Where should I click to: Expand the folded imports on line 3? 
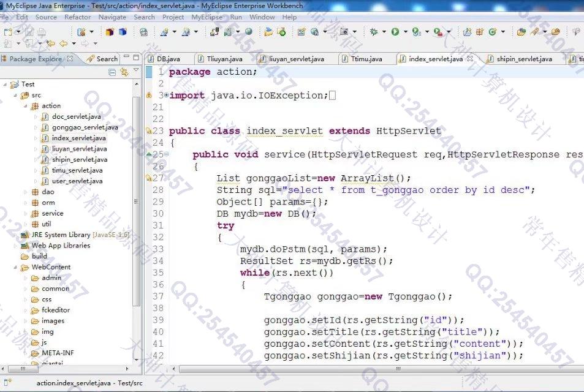click(166, 96)
